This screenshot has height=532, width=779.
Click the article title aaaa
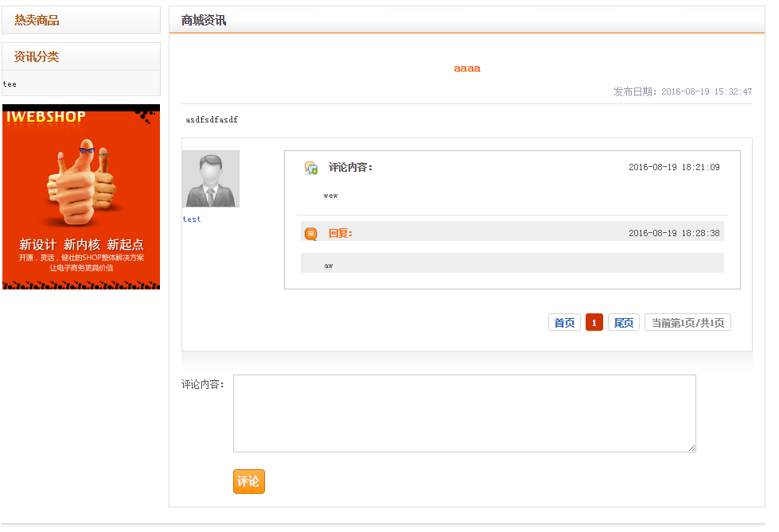(467, 68)
